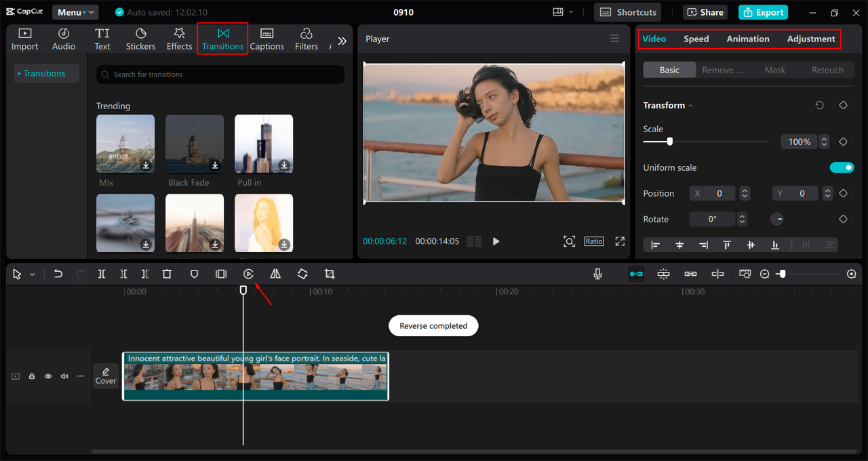Toggle main track magnet
Screen dimensions: 868x461
636,274
